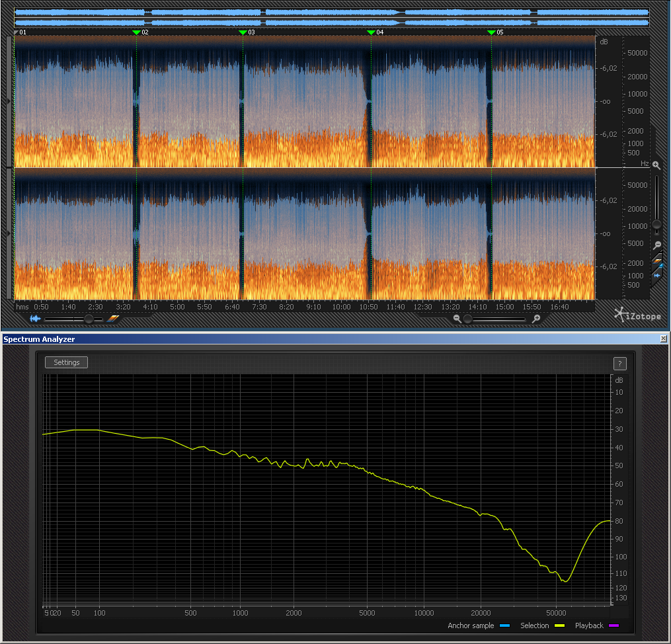Click the waveform scale icon on the right edge
Screen dimensions: 671x644
pos(656,275)
